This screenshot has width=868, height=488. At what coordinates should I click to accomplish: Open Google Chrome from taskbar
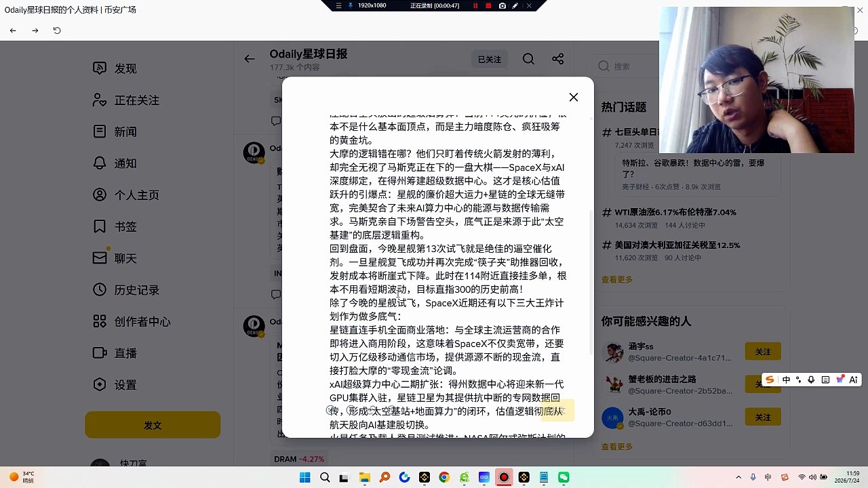coord(443,477)
